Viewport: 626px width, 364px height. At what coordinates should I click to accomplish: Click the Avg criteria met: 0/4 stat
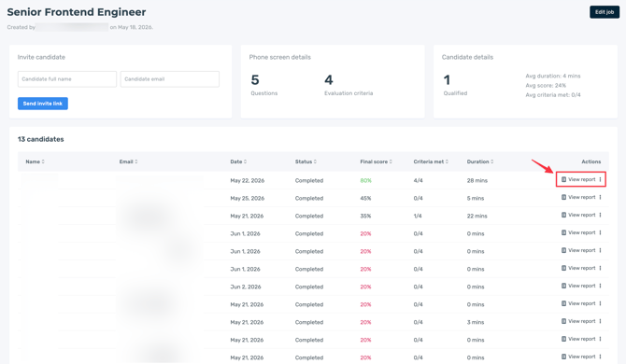click(x=553, y=95)
